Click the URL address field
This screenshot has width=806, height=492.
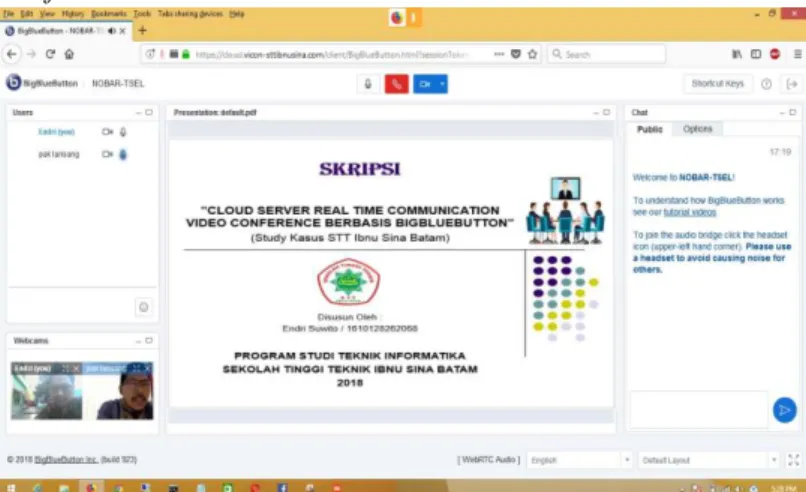pyautogui.click(x=332, y=54)
